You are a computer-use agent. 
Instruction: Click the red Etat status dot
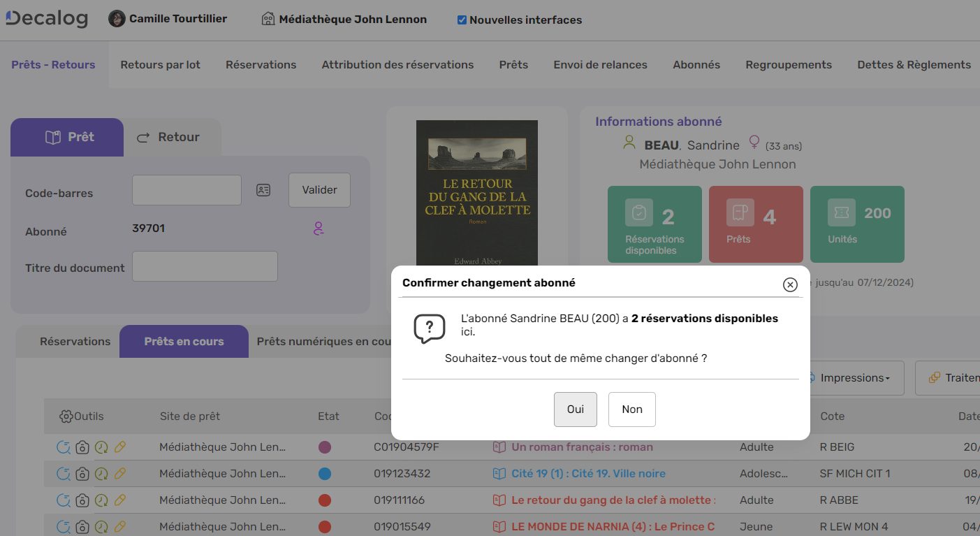(324, 500)
